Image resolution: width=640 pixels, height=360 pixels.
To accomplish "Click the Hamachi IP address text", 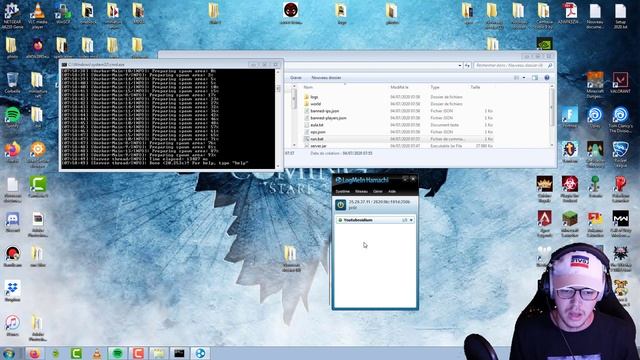I will 379,202.
